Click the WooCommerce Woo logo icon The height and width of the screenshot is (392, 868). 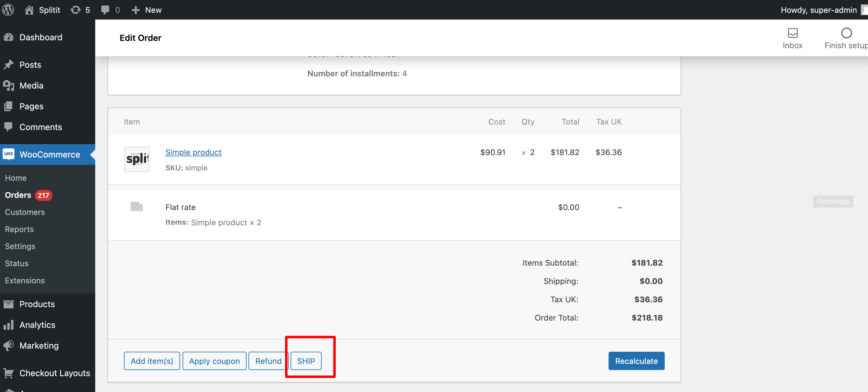[x=9, y=154]
